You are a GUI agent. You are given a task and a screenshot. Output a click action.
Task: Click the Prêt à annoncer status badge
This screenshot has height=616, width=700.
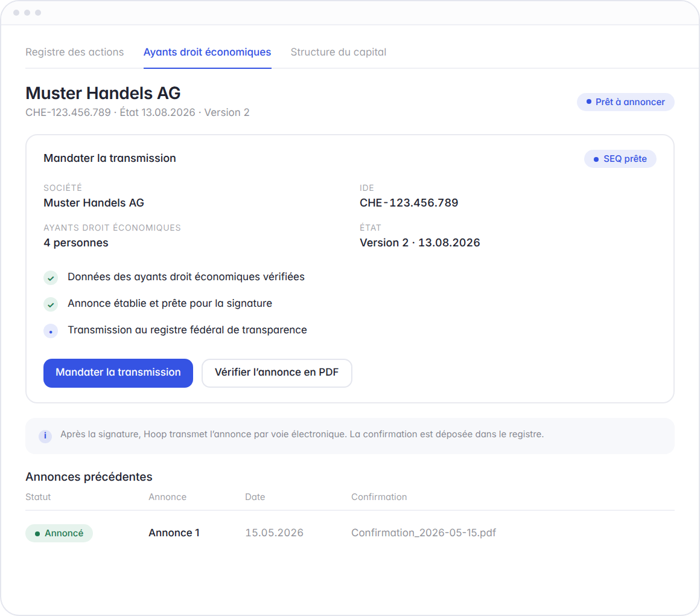625,102
